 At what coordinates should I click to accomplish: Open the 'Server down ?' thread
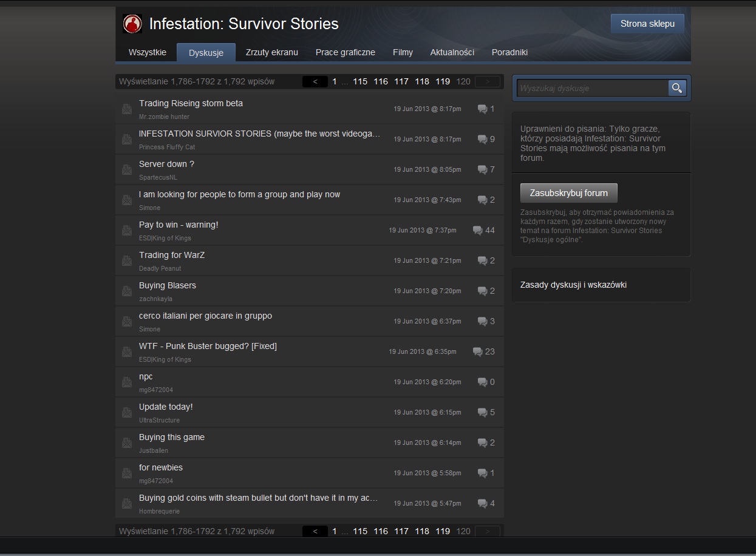coord(166,164)
